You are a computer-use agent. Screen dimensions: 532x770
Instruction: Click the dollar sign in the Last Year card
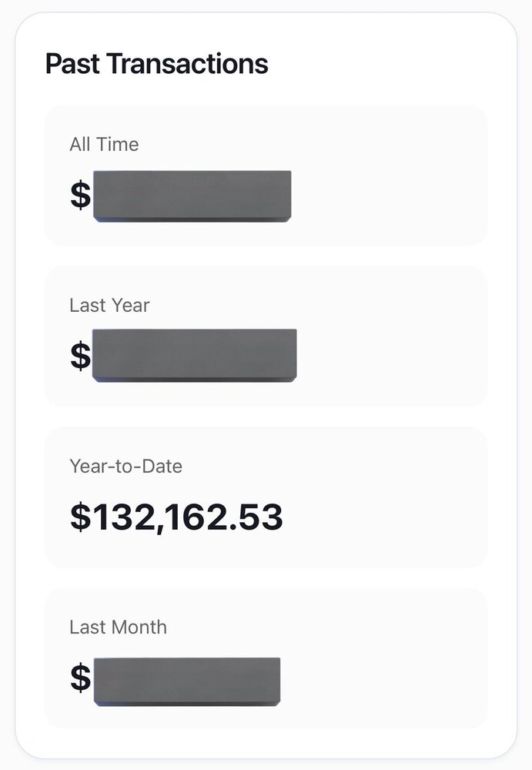[x=80, y=356]
